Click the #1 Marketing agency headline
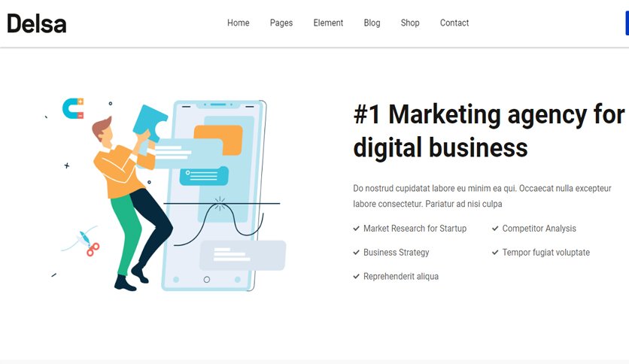 coord(489,131)
